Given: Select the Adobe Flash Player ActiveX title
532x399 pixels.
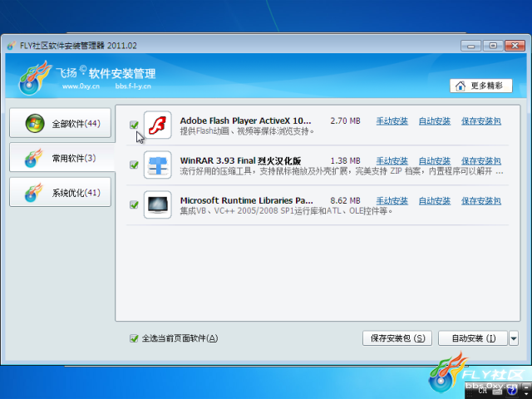Looking at the screenshot, I should pos(245,121).
